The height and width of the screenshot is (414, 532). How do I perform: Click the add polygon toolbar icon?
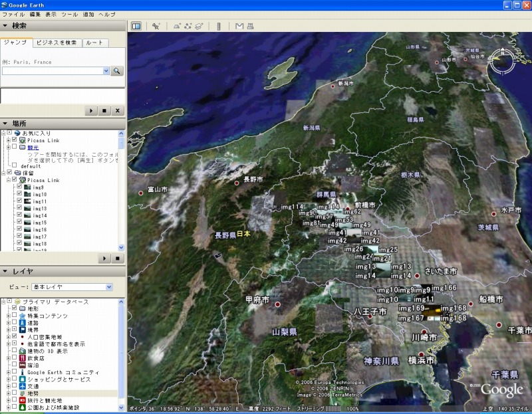[177, 27]
